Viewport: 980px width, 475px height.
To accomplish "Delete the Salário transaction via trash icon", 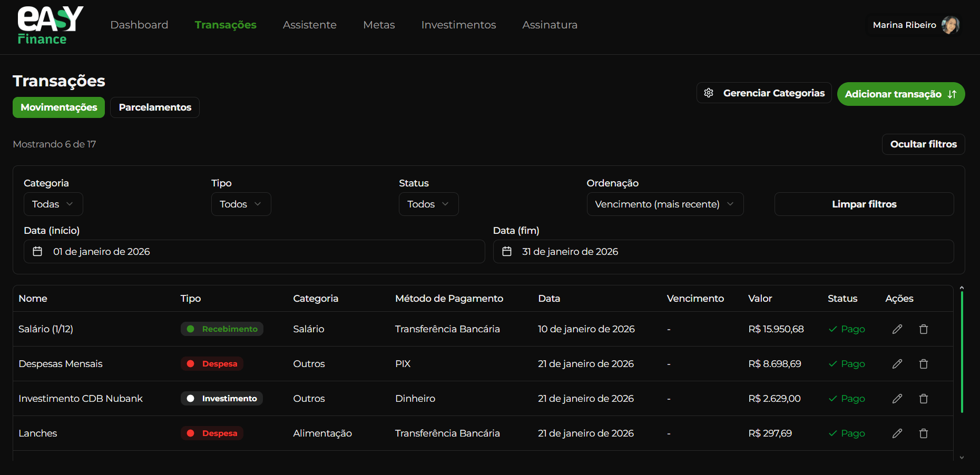I will (924, 329).
